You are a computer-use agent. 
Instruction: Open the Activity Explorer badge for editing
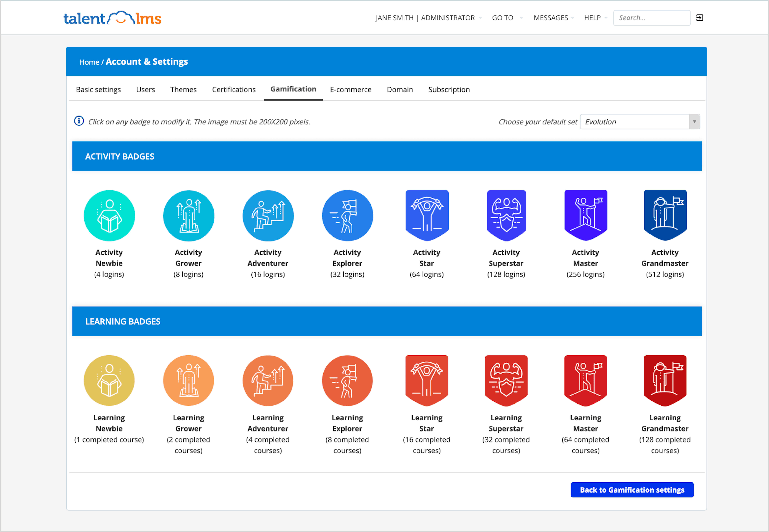pyautogui.click(x=347, y=215)
